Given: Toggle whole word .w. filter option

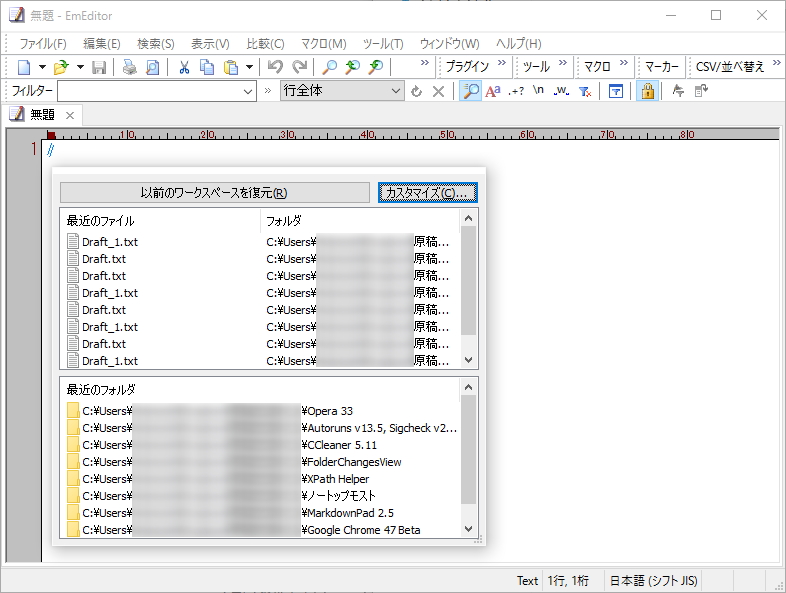Looking at the screenshot, I should tap(561, 91).
